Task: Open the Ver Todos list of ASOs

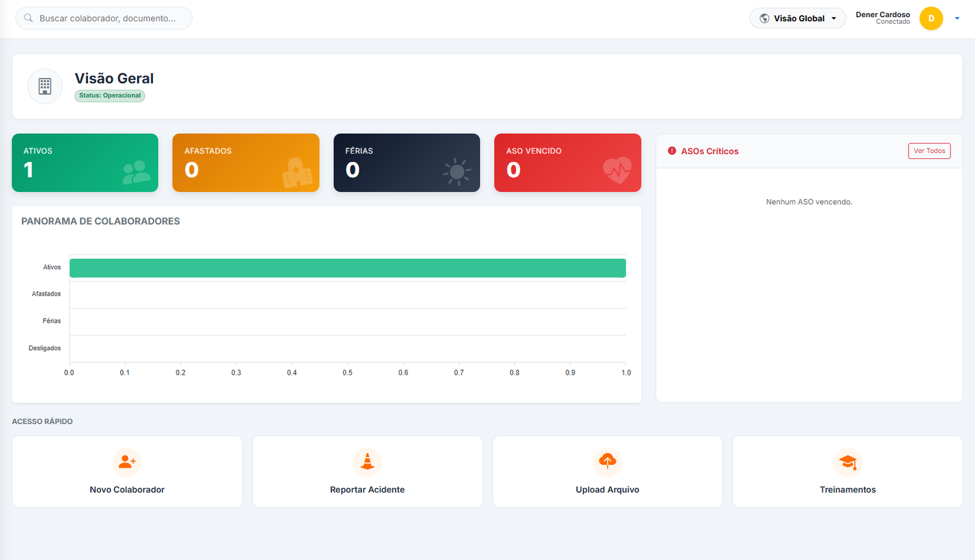Action: click(x=929, y=151)
